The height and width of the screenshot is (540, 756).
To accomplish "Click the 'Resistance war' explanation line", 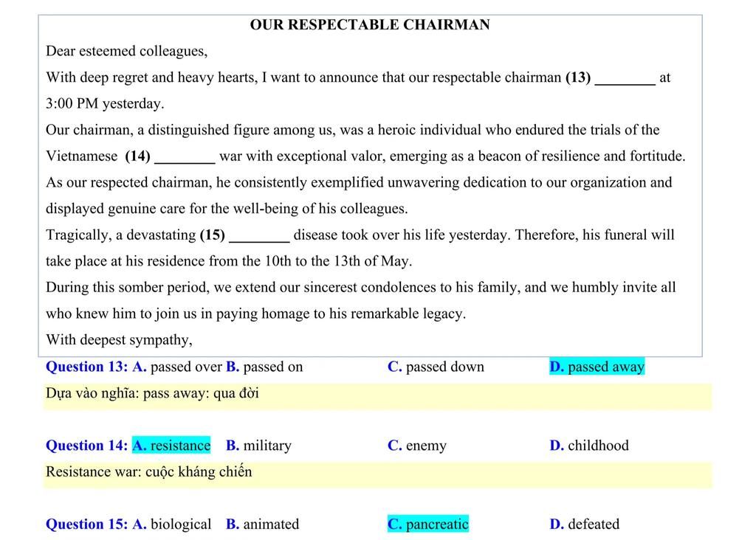I will point(149,472).
